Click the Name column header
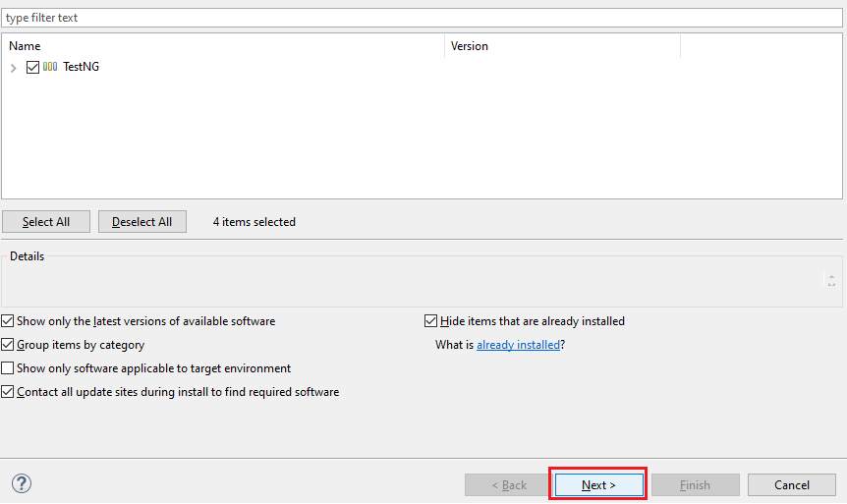Viewport: 847px width, 504px height. pyautogui.click(x=222, y=46)
